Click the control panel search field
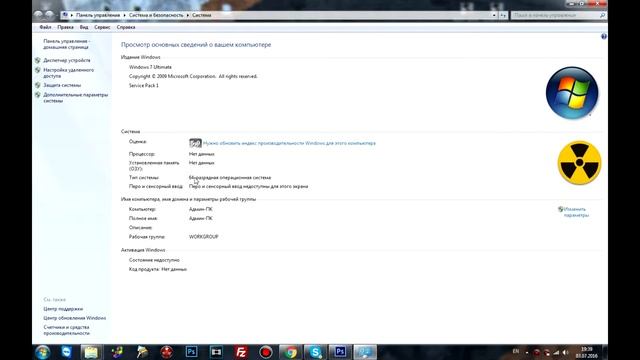This screenshot has width=640, height=360. (x=555, y=15)
